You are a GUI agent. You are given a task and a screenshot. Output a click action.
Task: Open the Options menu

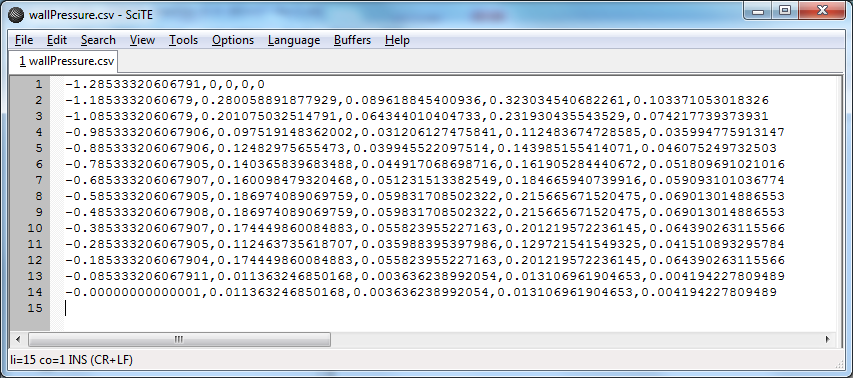[x=233, y=40]
